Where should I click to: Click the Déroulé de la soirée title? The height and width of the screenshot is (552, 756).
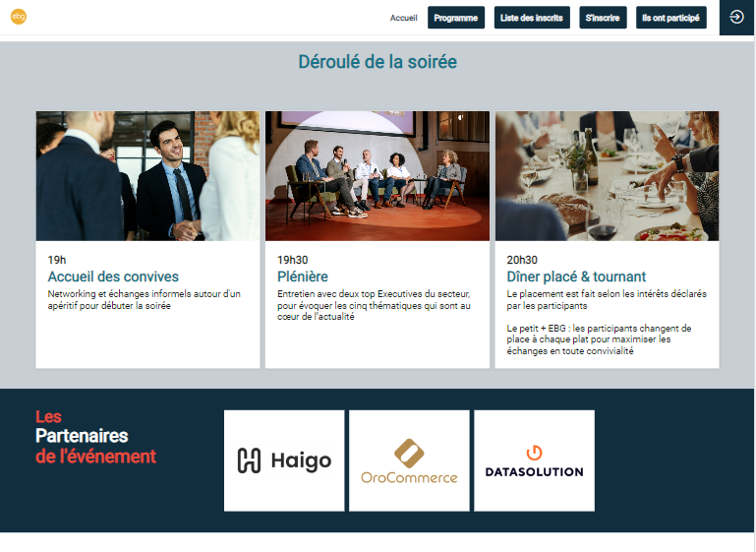point(378,62)
